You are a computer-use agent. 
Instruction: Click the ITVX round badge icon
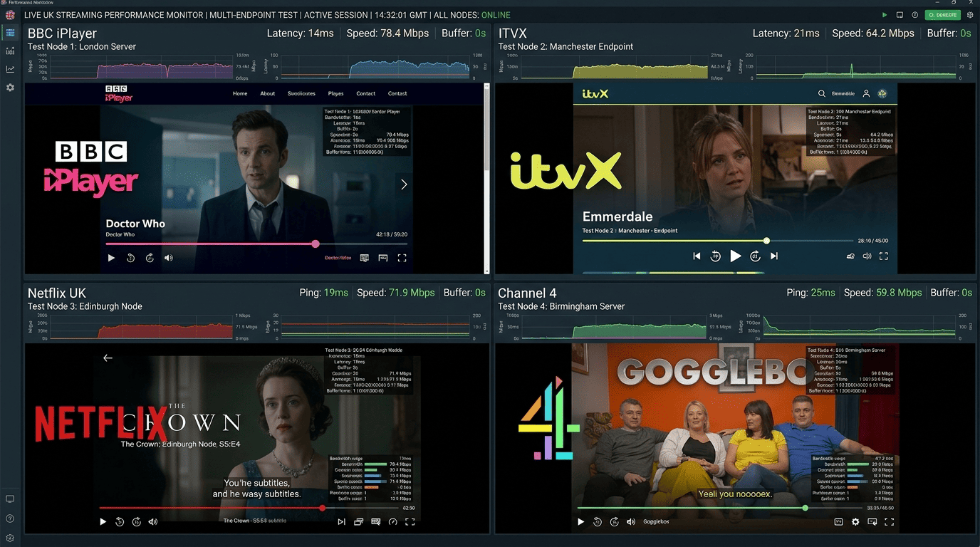point(882,93)
